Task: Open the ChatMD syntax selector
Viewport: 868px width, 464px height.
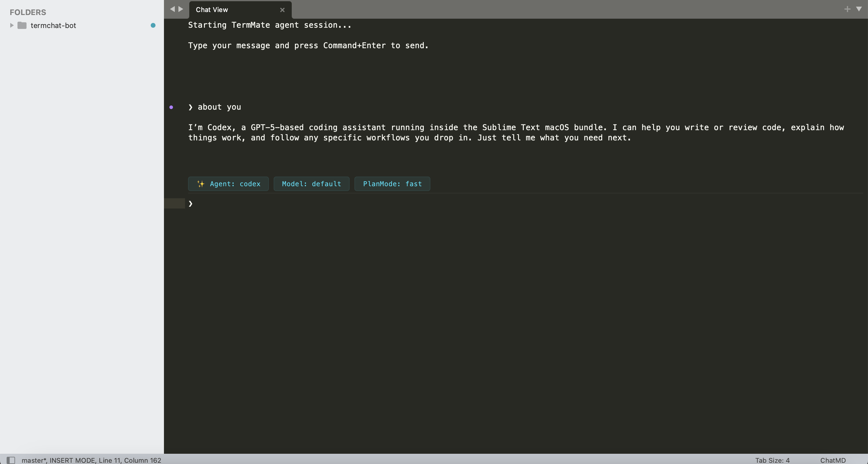Action: [x=833, y=460]
